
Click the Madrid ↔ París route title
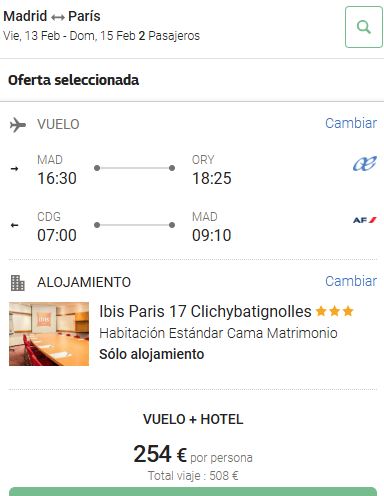pos(52,16)
